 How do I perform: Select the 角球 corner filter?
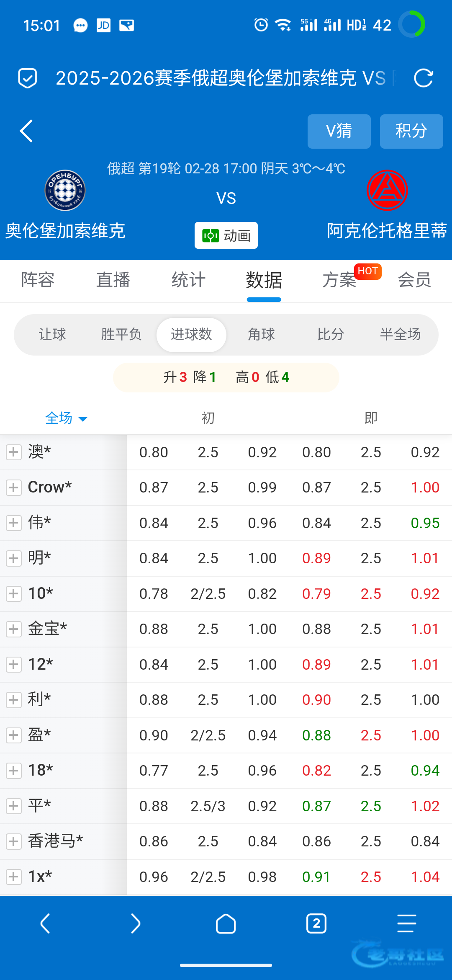click(x=261, y=335)
